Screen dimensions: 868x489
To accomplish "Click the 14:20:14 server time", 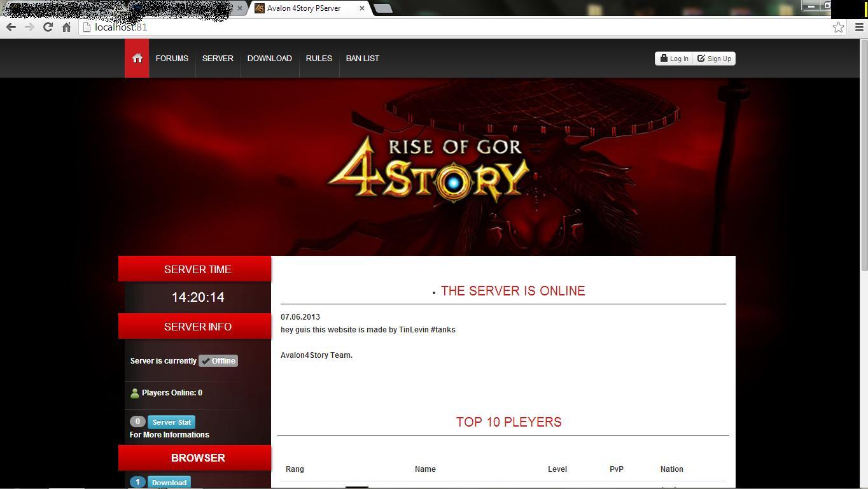I will [198, 297].
